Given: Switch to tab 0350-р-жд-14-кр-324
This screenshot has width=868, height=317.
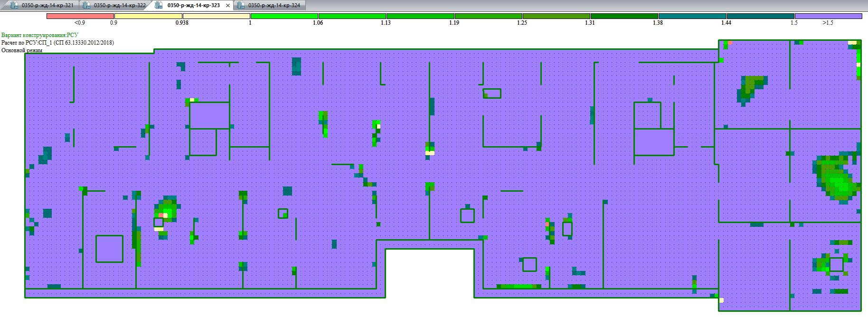Looking at the screenshot, I should [x=270, y=5].
